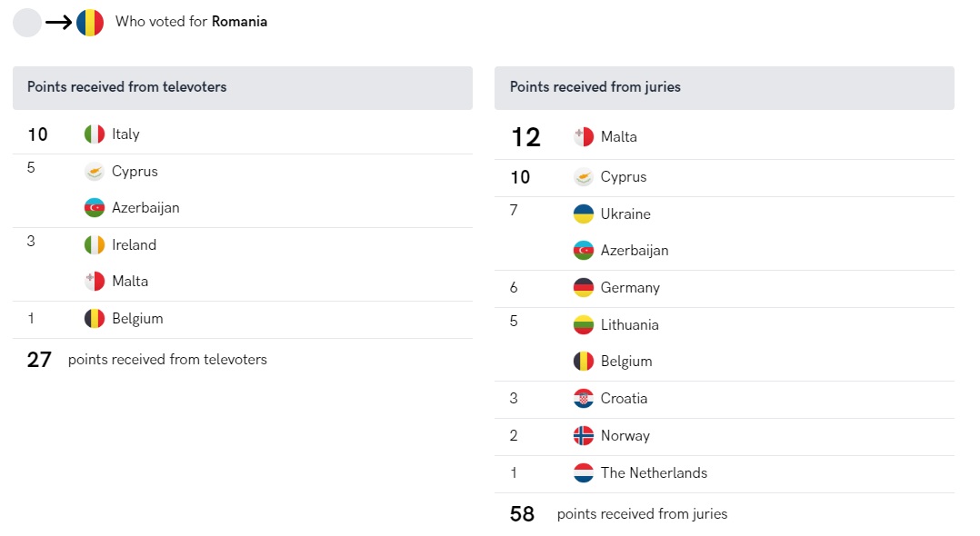
Task: Select "Points received from televoters" header
Action: 127,87
